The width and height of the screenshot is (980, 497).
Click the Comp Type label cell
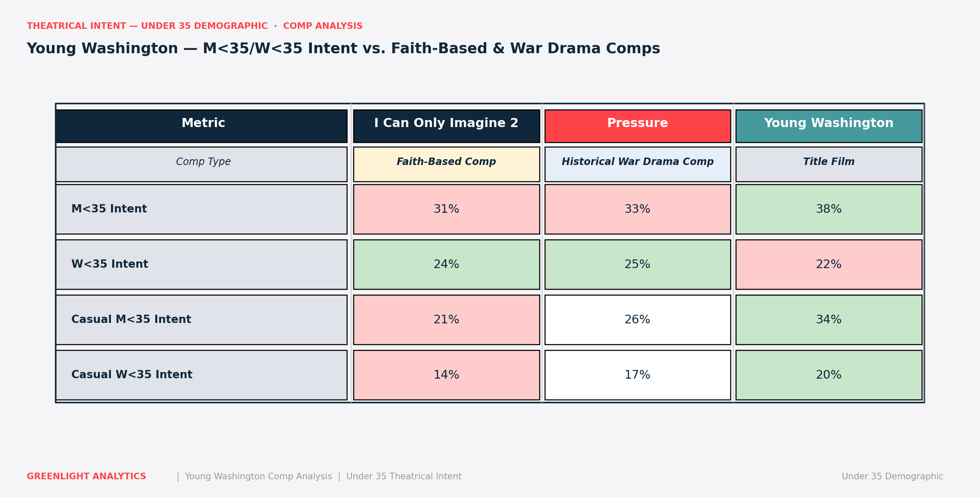pyautogui.click(x=201, y=164)
